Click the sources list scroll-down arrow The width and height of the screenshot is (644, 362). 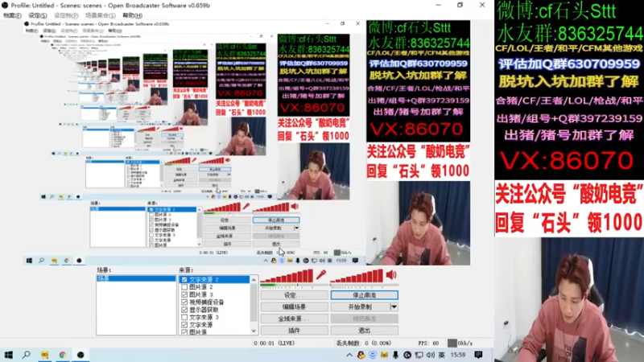[x=254, y=331]
